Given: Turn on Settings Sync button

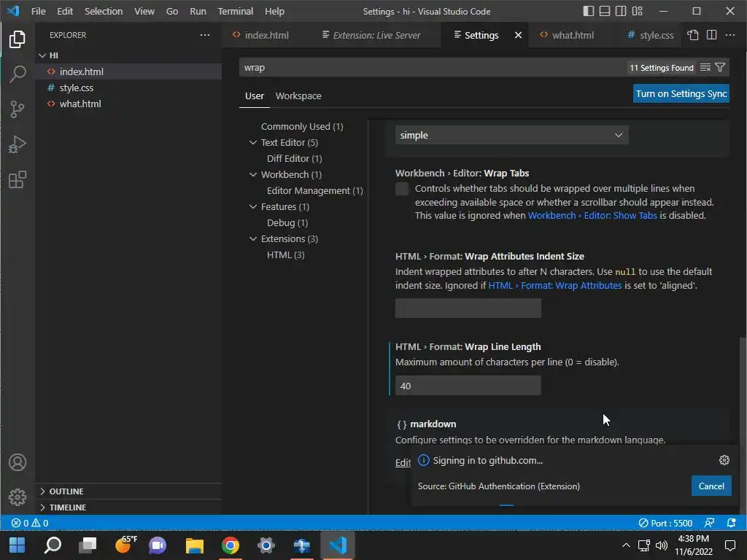Looking at the screenshot, I should [681, 94].
